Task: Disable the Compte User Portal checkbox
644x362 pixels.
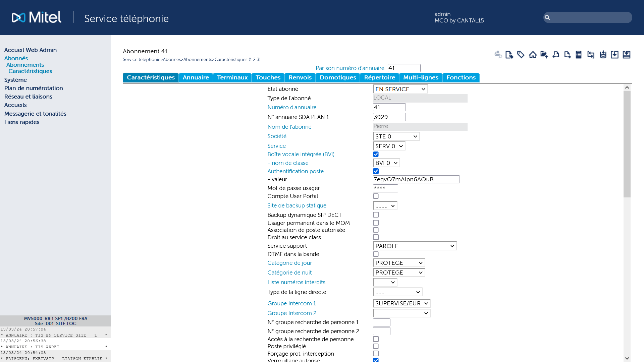Action: coord(376,196)
